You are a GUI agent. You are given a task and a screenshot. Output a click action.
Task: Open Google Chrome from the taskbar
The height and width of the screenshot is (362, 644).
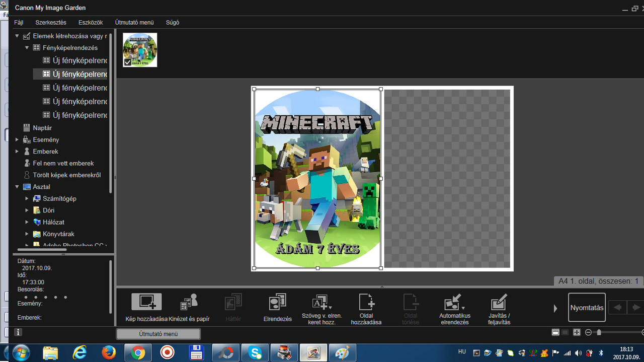(138, 352)
